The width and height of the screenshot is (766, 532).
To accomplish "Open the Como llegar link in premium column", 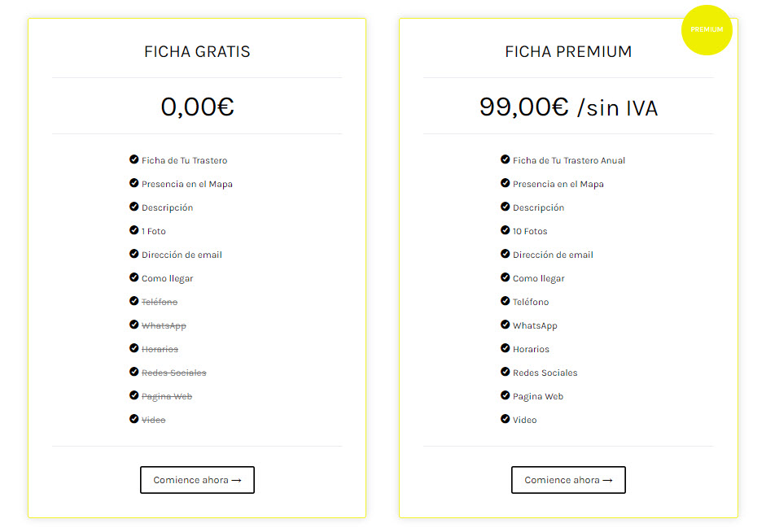I will pyautogui.click(x=538, y=277).
